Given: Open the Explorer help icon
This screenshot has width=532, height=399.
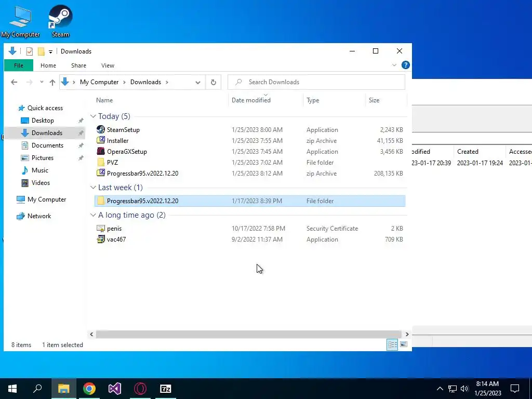Looking at the screenshot, I should (405, 65).
